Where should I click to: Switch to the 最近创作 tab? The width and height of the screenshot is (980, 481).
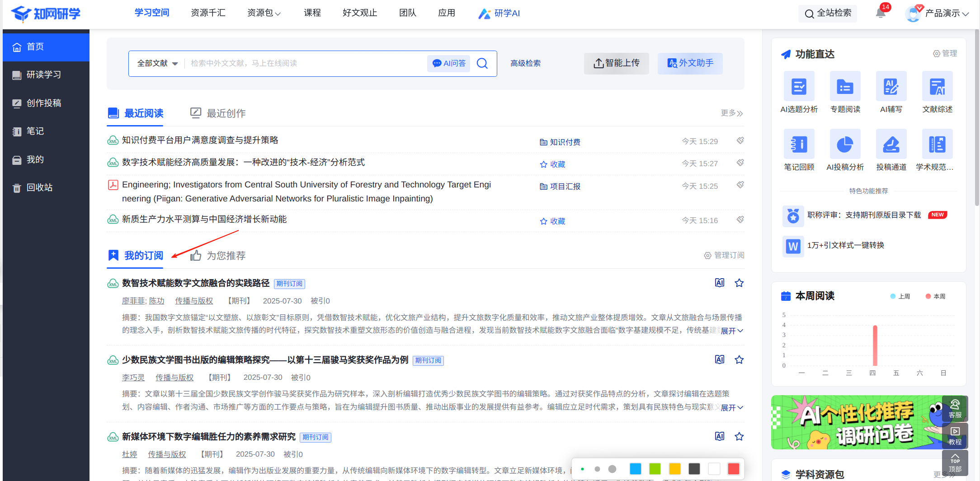coord(218,113)
